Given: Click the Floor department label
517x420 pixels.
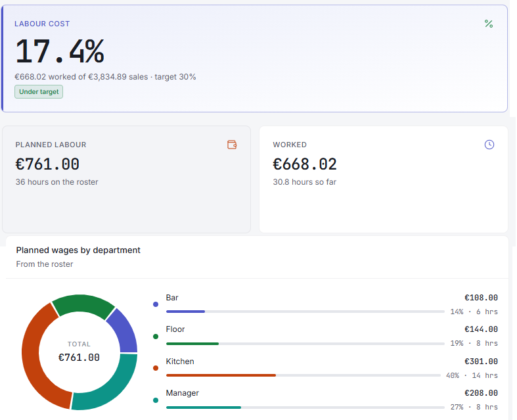Looking at the screenshot, I should tap(175, 329).
